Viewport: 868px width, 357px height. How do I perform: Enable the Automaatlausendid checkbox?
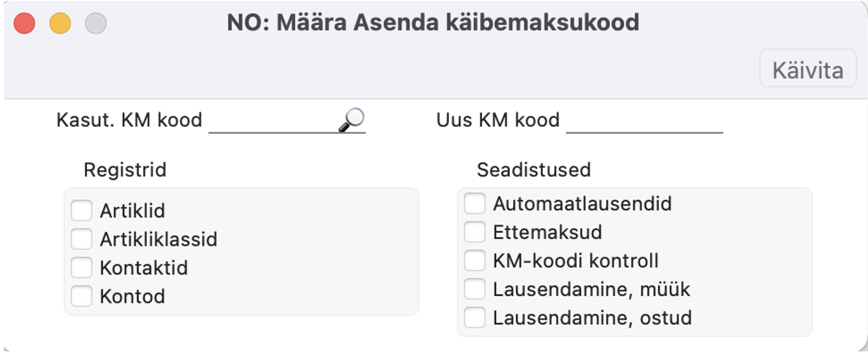click(475, 204)
